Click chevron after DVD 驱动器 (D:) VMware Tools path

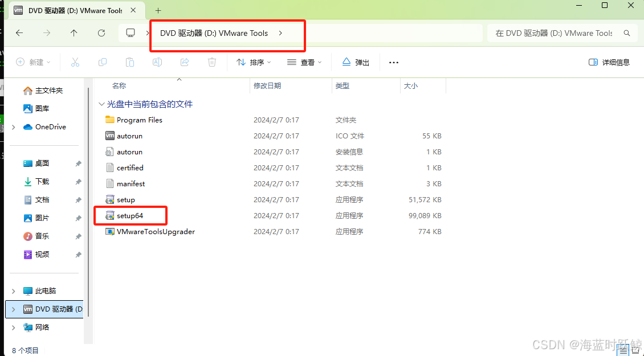[x=280, y=33]
